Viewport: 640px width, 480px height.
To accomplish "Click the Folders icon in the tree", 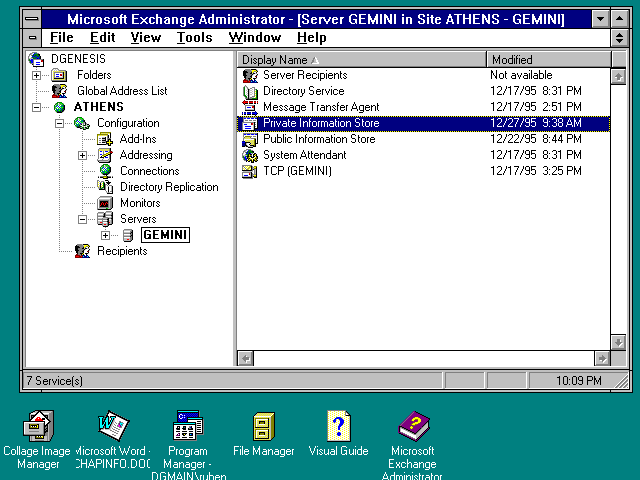I will pyautogui.click(x=59, y=75).
